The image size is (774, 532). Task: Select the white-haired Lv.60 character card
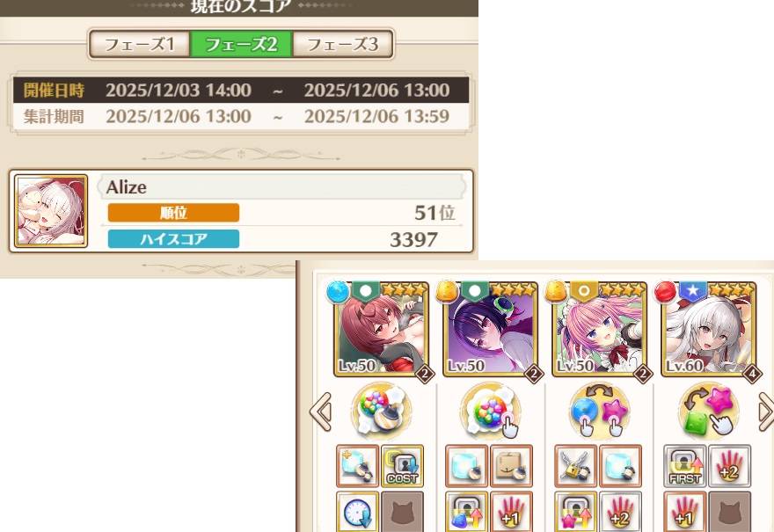[x=709, y=329]
